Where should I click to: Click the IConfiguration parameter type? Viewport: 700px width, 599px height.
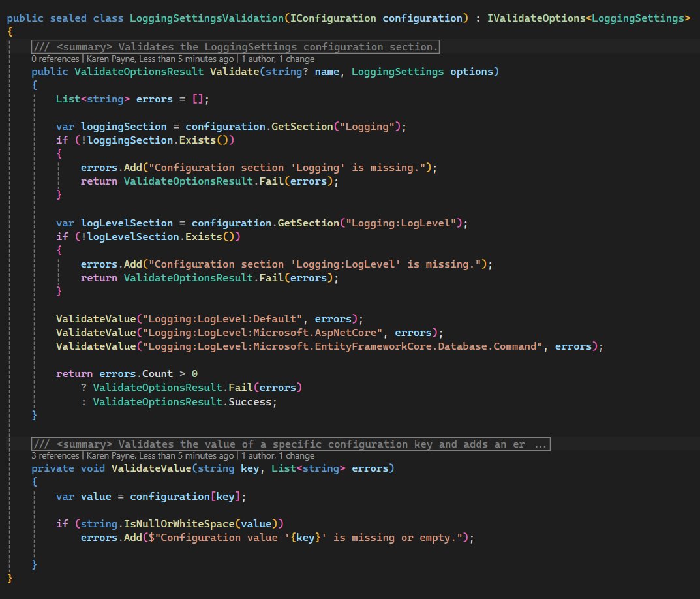tap(333, 18)
